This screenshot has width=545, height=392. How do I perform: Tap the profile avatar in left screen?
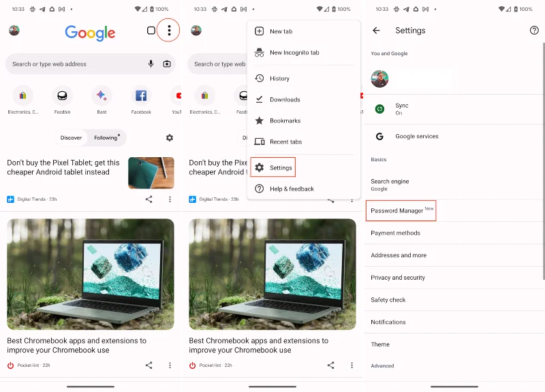tap(14, 31)
